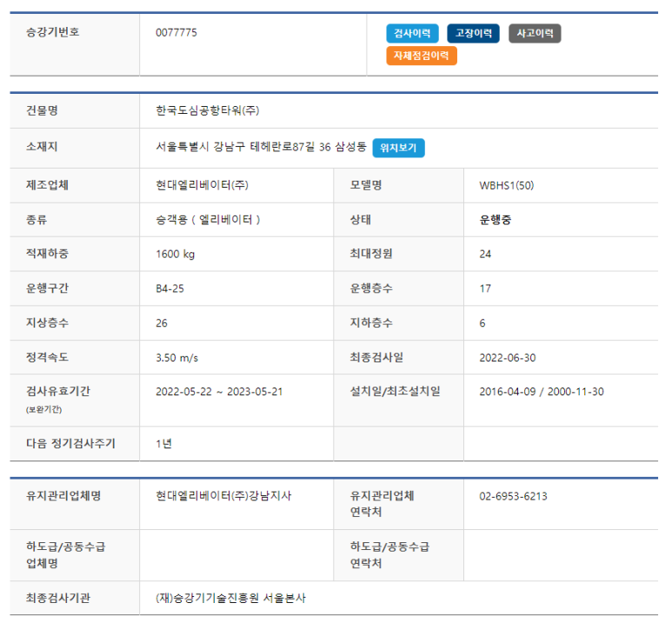
Task: Click the 설치일/최초설치일 label
Action: point(396,391)
